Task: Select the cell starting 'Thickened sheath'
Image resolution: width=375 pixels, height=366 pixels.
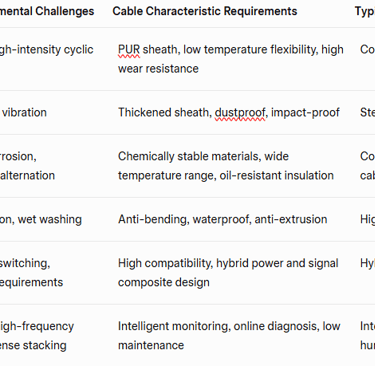Action: click(229, 113)
